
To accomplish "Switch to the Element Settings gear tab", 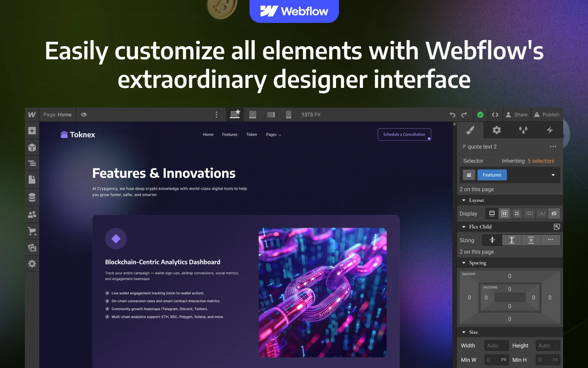I will [497, 130].
